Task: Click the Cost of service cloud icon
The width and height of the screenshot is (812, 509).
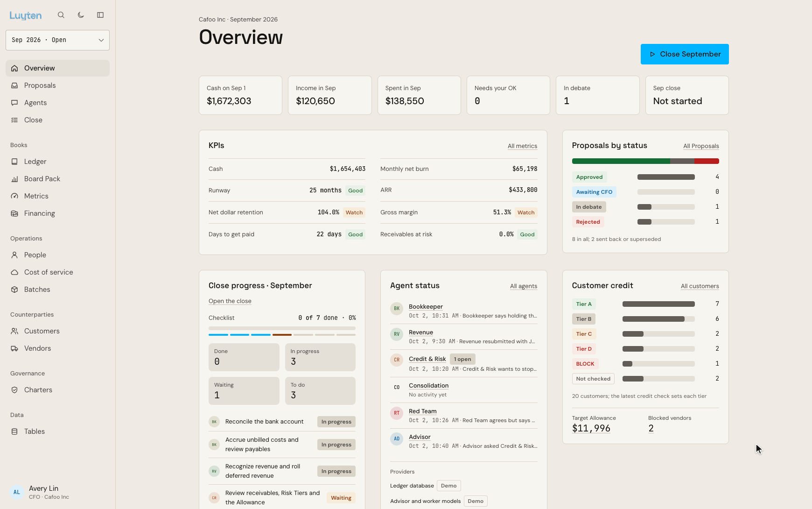Action: pos(14,272)
